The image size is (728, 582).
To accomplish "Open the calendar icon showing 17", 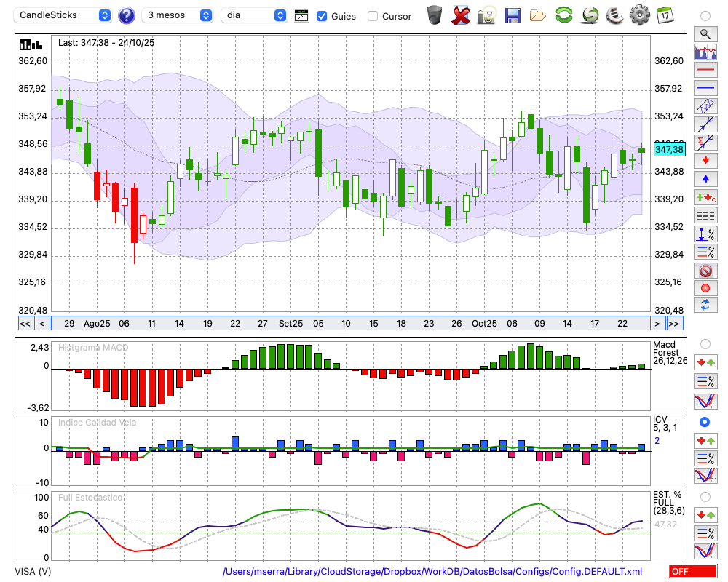I will 665,15.
